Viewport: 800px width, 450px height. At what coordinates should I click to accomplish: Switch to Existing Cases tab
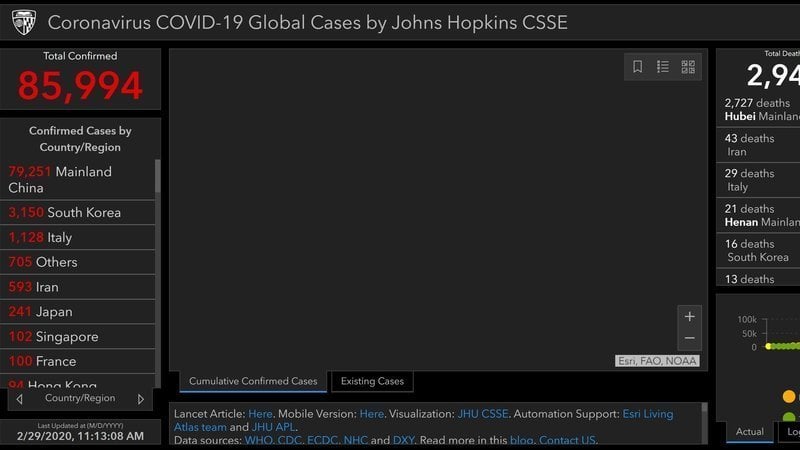[372, 381]
